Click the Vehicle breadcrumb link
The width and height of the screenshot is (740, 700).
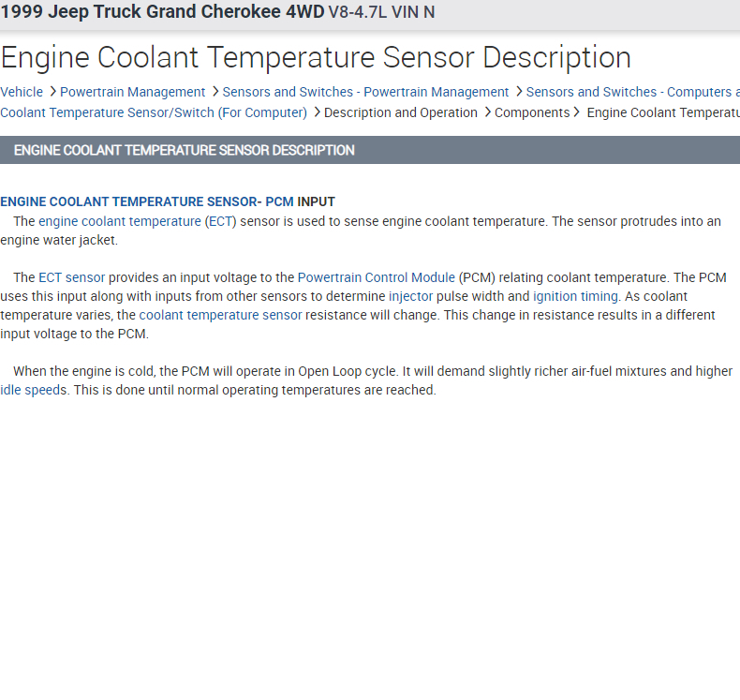tap(22, 92)
